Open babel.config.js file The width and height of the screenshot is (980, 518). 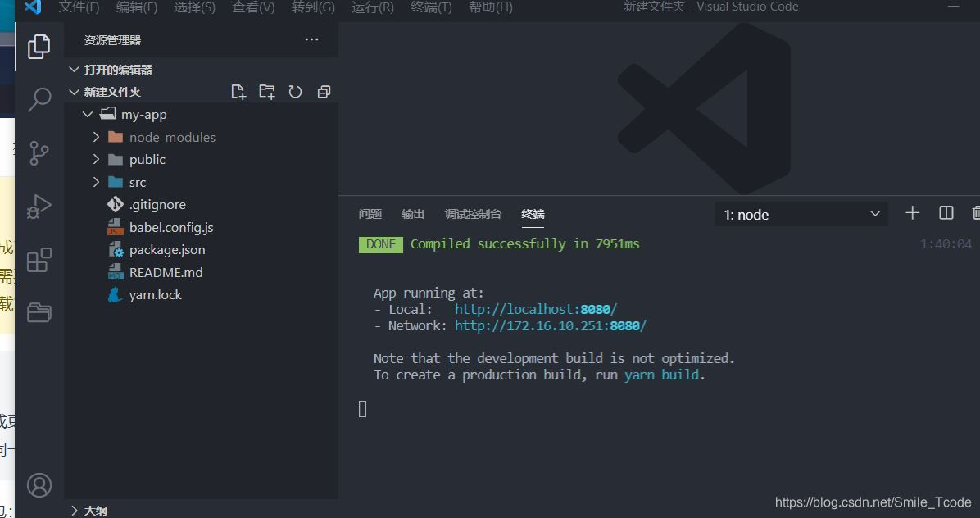(x=171, y=227)
